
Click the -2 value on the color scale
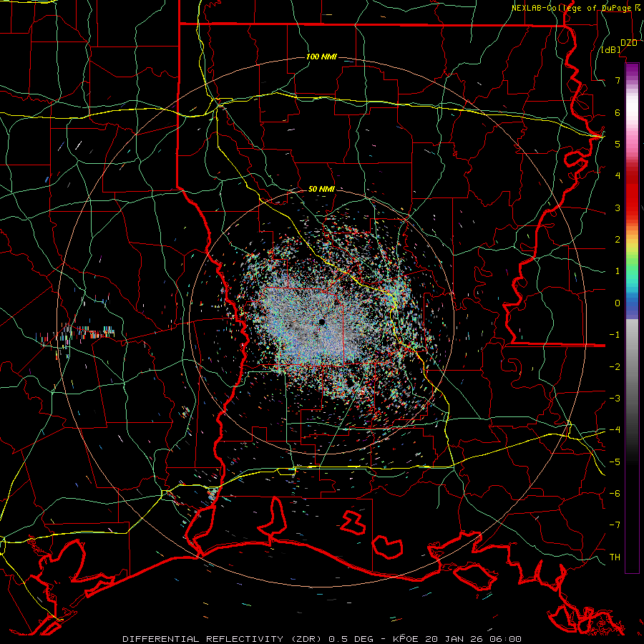[615, 367]
